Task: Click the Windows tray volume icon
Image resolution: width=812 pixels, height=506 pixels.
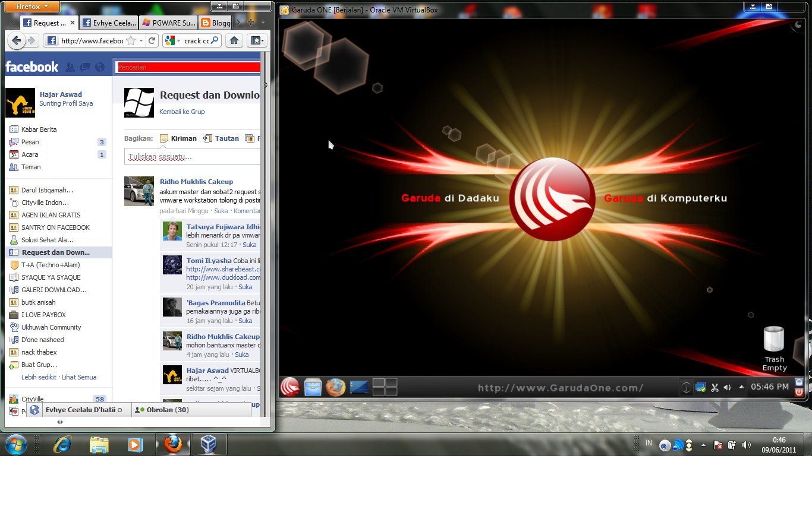Action: 746,444
